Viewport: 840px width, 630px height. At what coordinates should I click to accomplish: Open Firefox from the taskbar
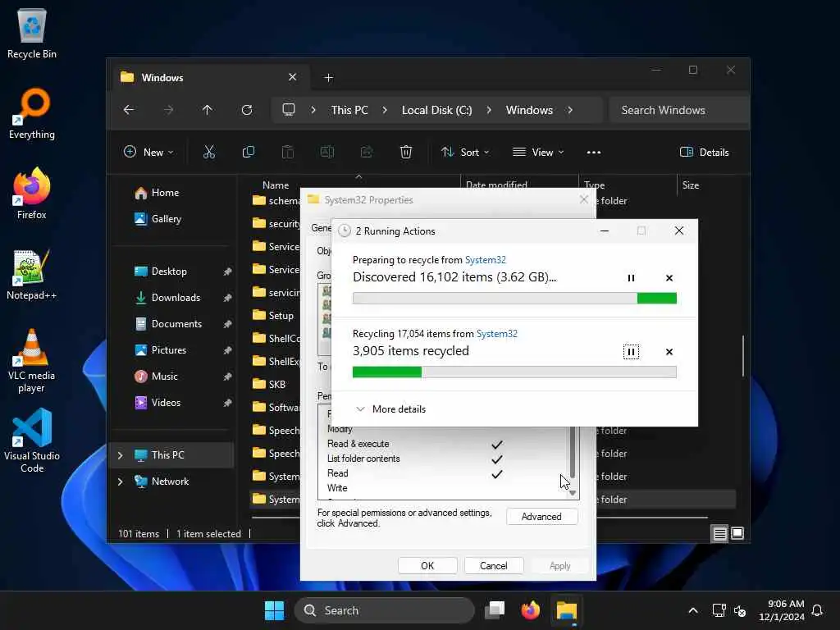coord(531,610)
